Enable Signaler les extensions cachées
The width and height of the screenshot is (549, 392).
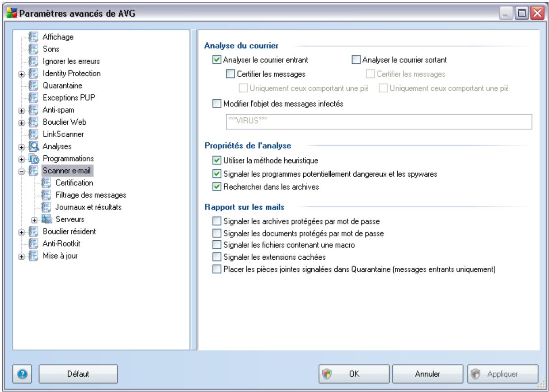coord(216,258)
